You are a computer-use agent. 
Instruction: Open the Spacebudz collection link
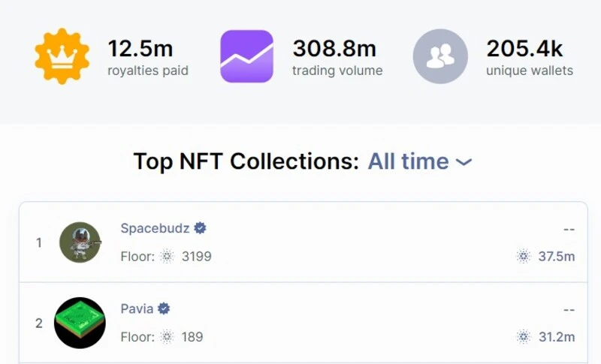[155, 228]
